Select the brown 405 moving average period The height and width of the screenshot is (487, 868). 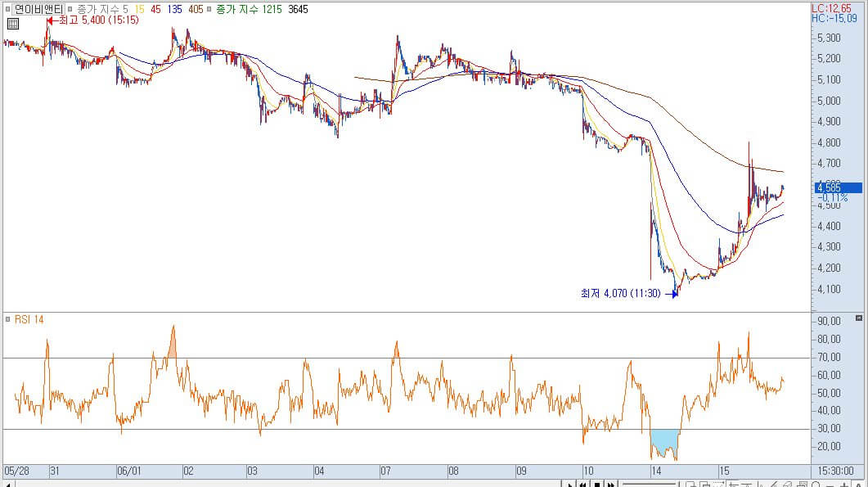(x=196, y=10)
